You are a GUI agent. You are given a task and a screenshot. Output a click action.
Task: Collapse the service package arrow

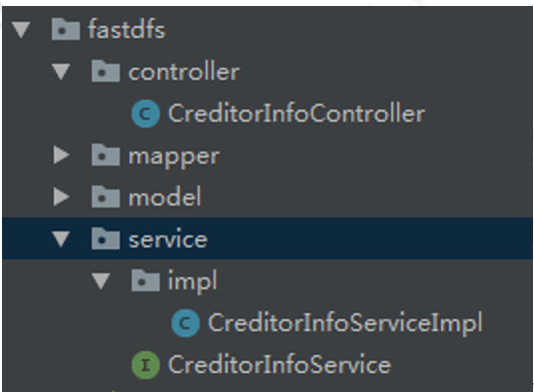(x=61, y=238)
